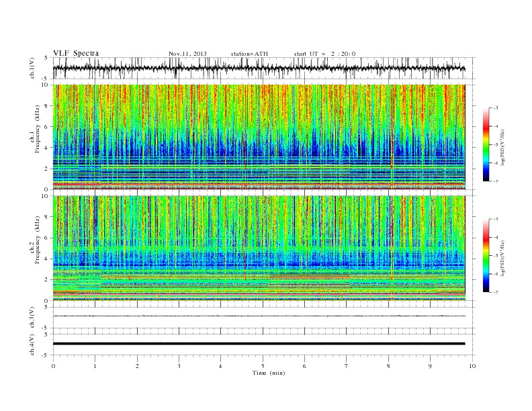Click time axis tick label '8'
Viewport: 532px width, 411px height.
click(x=388, y=366)
